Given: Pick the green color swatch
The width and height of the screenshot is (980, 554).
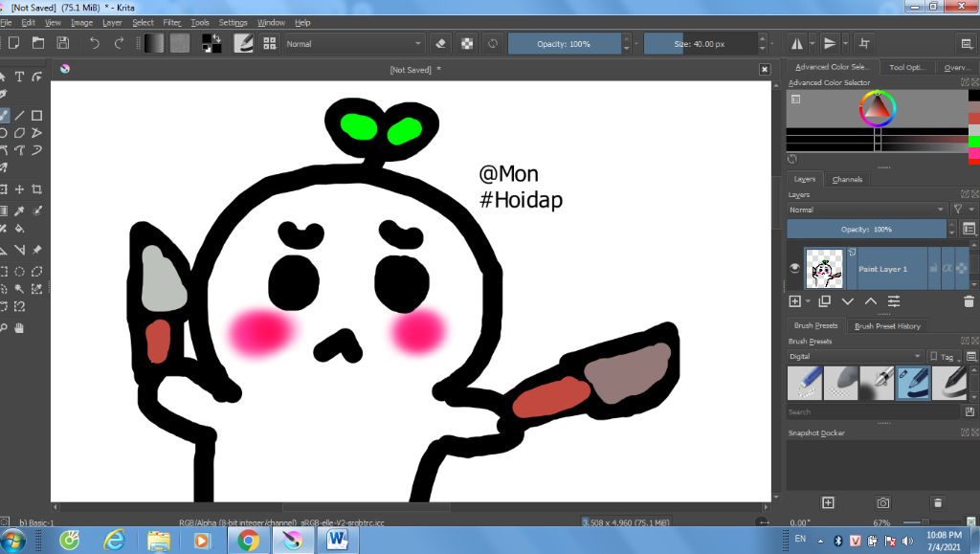Looking at the screenshot, I should tap(973, 143).
